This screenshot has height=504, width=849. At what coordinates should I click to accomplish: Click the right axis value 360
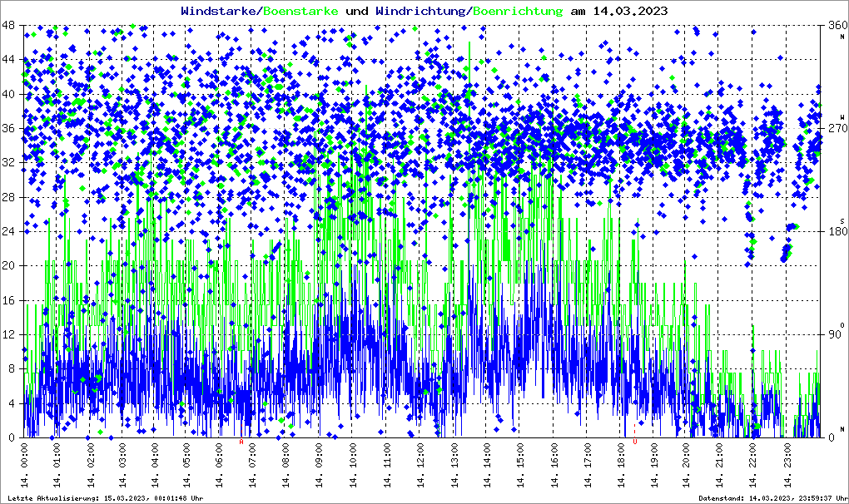[837, 25]
